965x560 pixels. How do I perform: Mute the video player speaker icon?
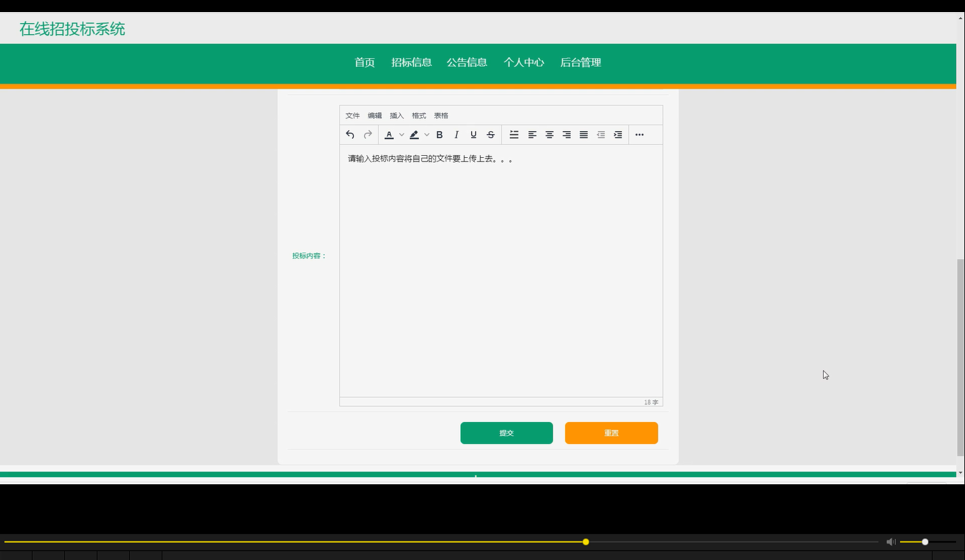tap(891, 542)
